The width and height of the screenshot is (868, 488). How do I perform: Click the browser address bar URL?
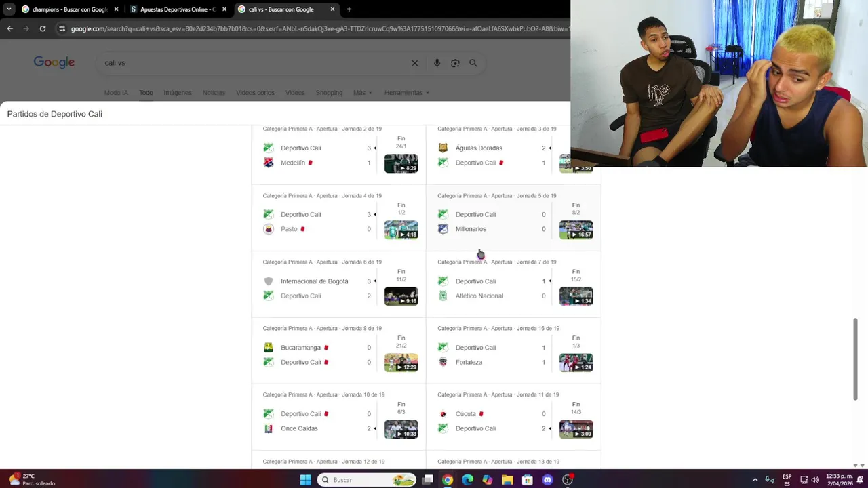(319, 28)
